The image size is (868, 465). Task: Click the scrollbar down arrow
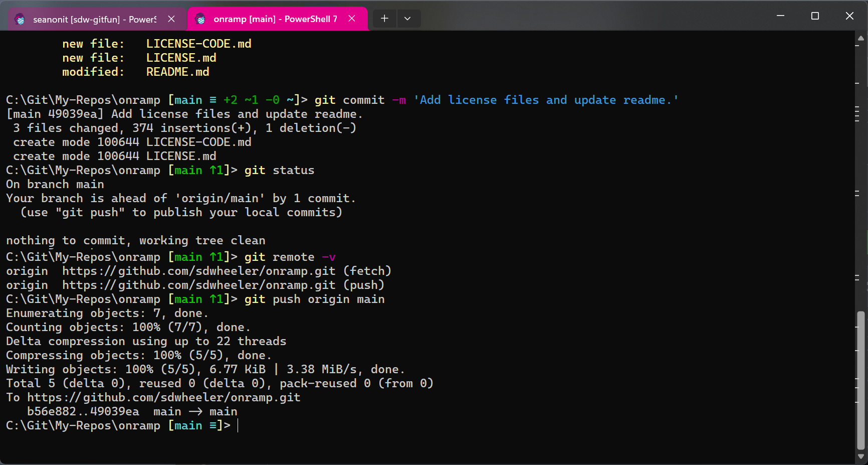pos(861,457)
